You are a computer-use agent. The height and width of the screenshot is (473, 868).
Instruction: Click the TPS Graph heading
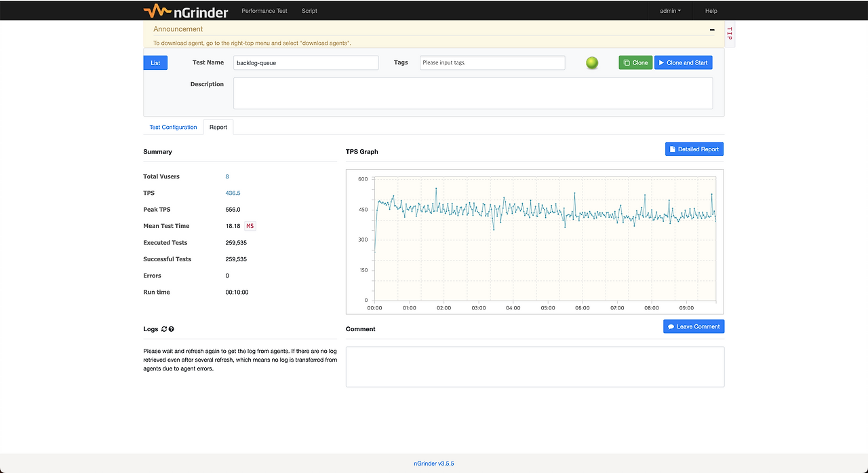click(x=362, y=152)
